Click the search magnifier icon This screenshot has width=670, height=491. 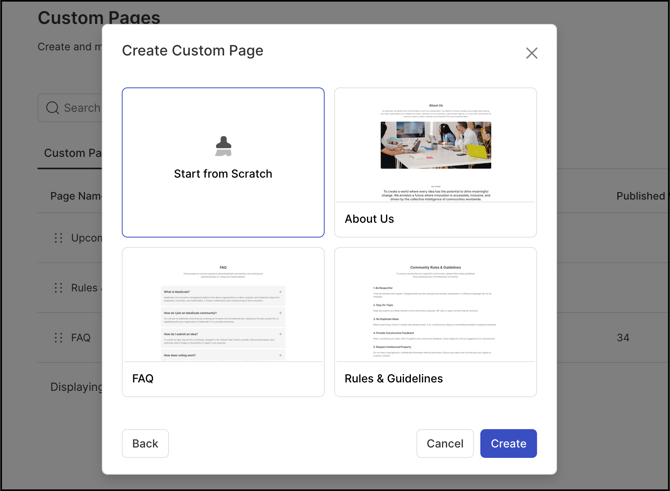(53, 108)
